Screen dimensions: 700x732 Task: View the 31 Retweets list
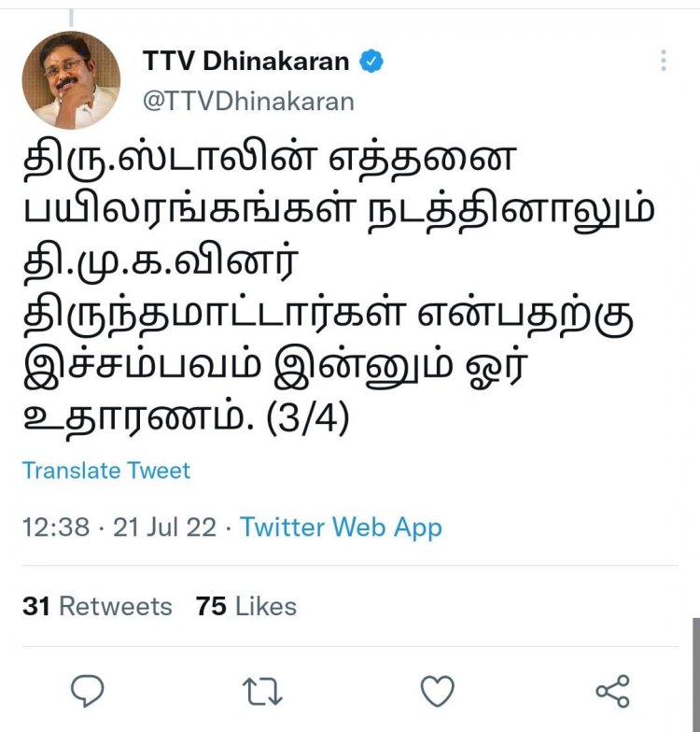click(x=97, y=606)
